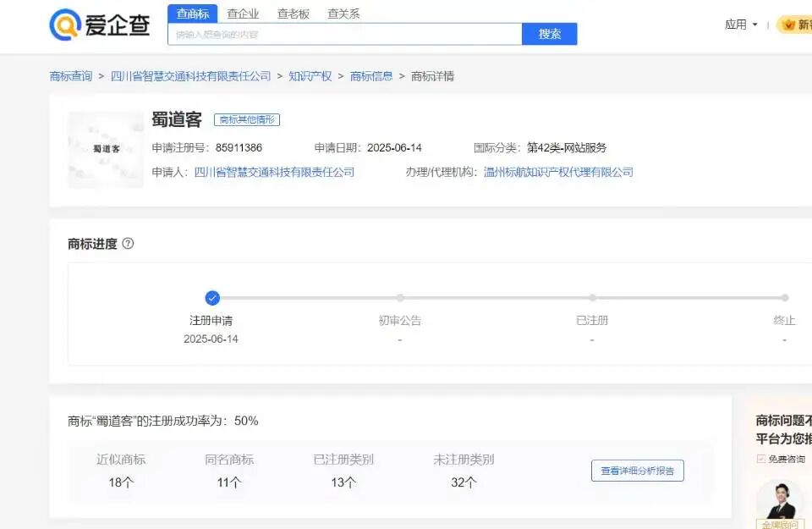Click the crown VIP badge icon
The width and height of the screenshot is (812, 529).
tap(788, 25)
